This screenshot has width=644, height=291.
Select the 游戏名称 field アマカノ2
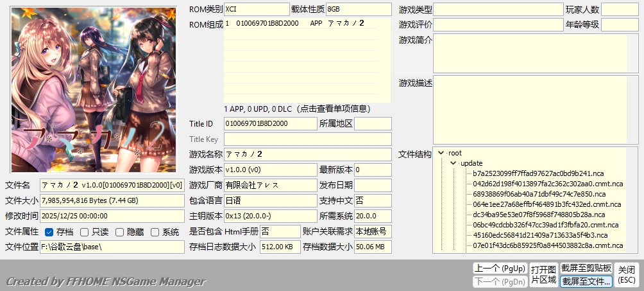308,154
